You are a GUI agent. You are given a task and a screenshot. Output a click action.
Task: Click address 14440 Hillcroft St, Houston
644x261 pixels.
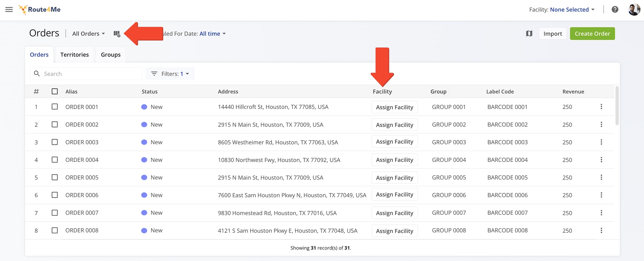pyautogui.click(x=273, y=107)
